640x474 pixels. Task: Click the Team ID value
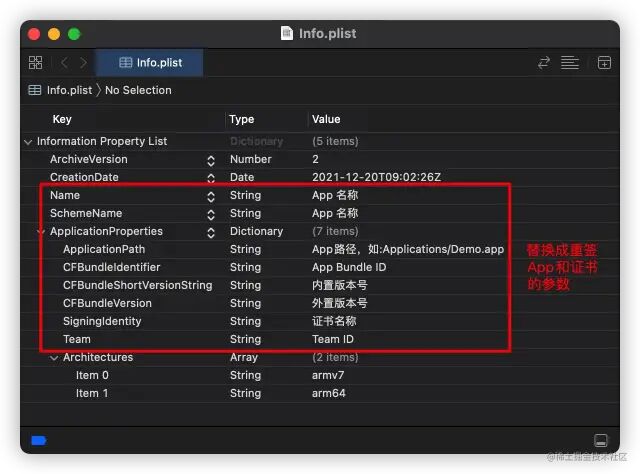coord(333,339)
